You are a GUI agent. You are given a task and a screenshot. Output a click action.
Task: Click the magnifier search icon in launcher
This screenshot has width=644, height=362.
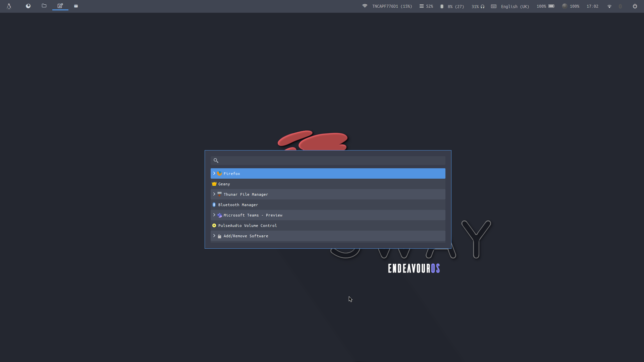click(x=216, y=161)
